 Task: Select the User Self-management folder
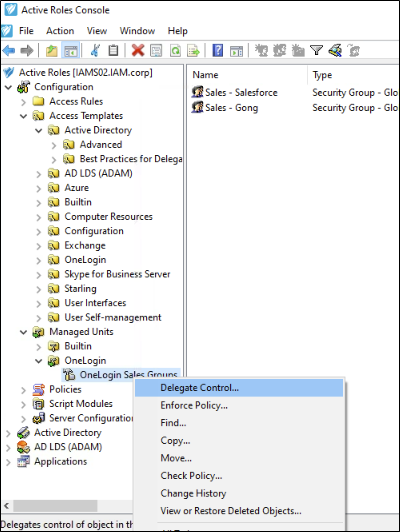click(113, 318)
